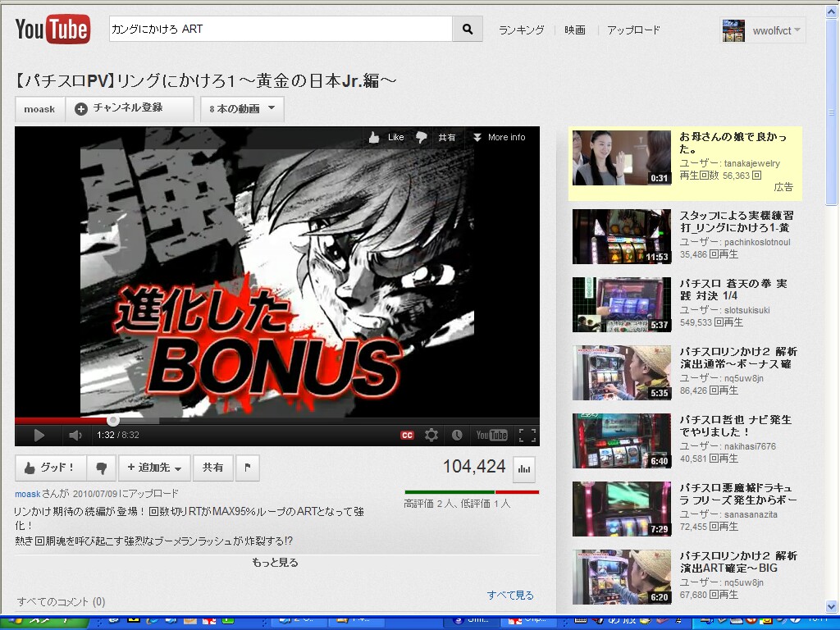840x630 pixels.
Task: Click the dislike button below video
Action: coord(101,468)
